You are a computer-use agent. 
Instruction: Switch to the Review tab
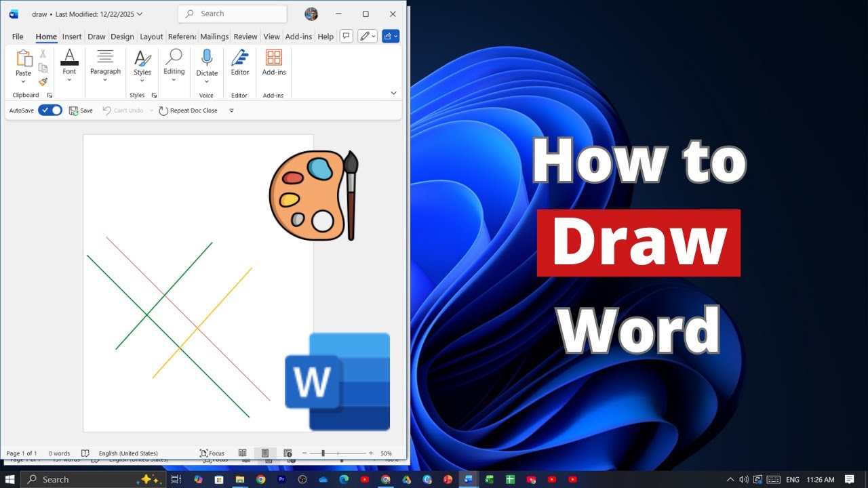(x=245, y=37)
